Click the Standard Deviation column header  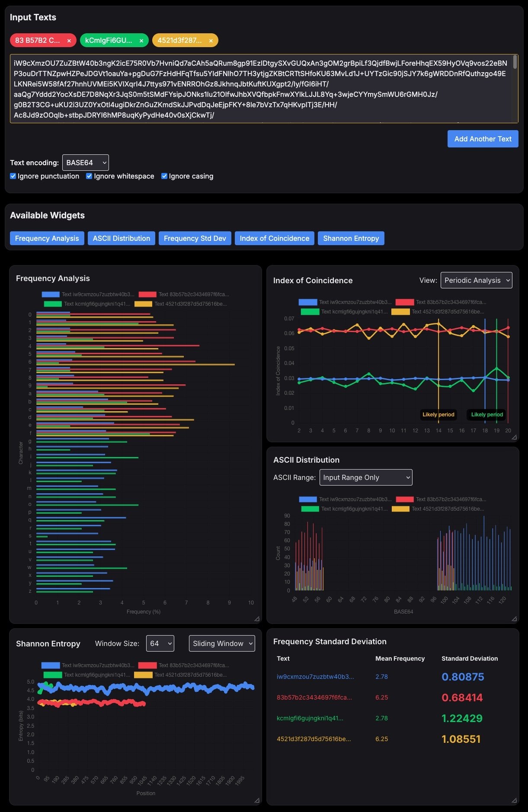point(470,659)
